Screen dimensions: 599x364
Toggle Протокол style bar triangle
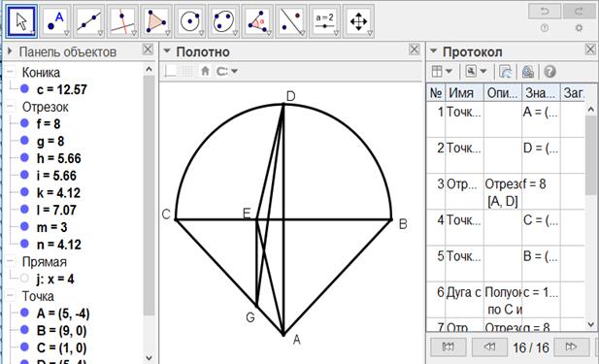coord(433,51)
